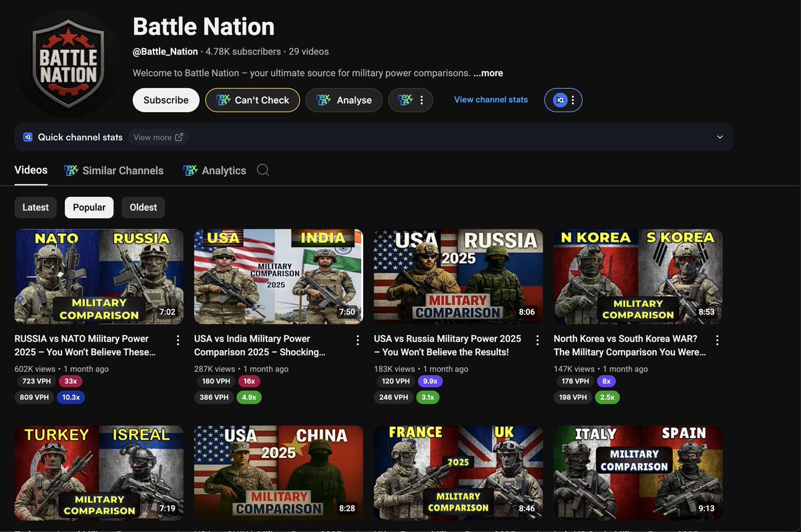
Task: Open options for the RUSSIA vs NATO video
Action: tap(178, 340)
